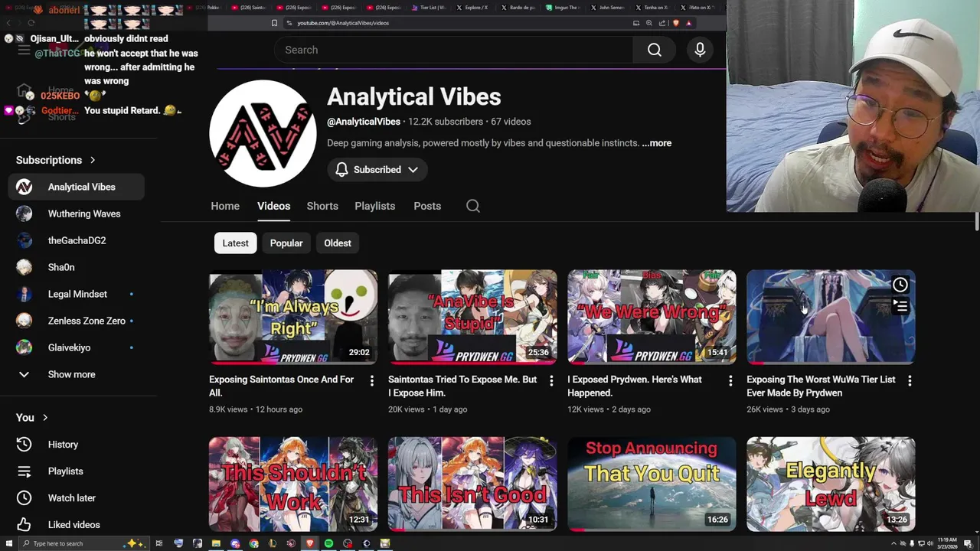Open 'This Shouldn't Work' video thumbnail

[293, 484]
